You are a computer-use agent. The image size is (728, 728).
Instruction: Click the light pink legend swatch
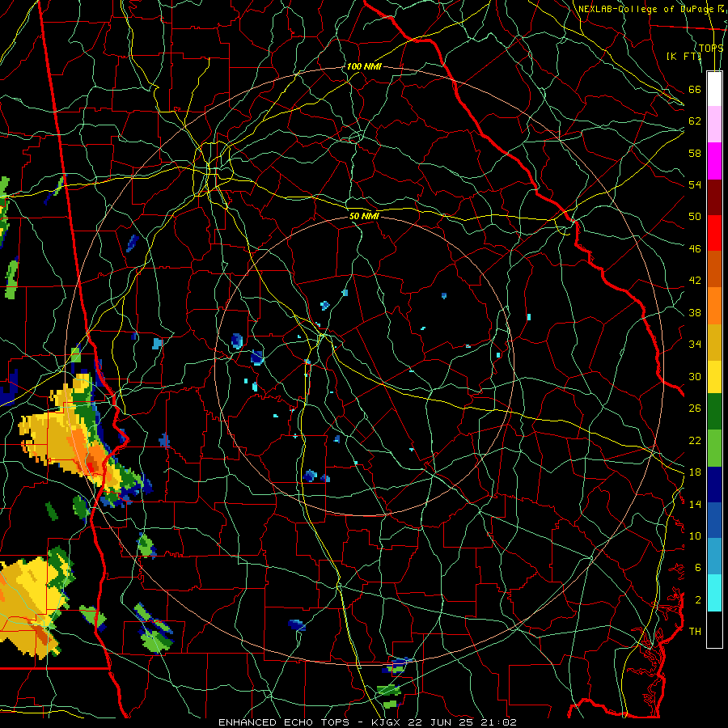[714, 125]
